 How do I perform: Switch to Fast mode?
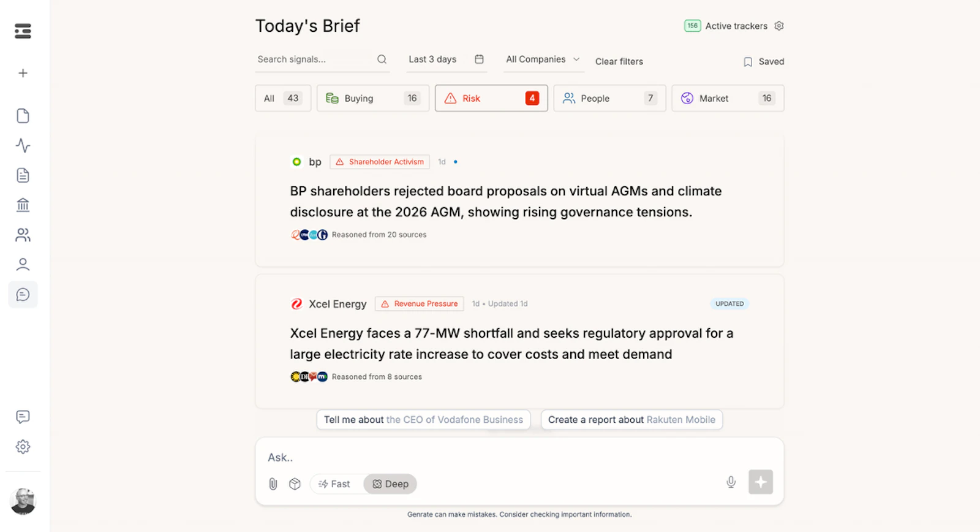click(x=334, y=484)
